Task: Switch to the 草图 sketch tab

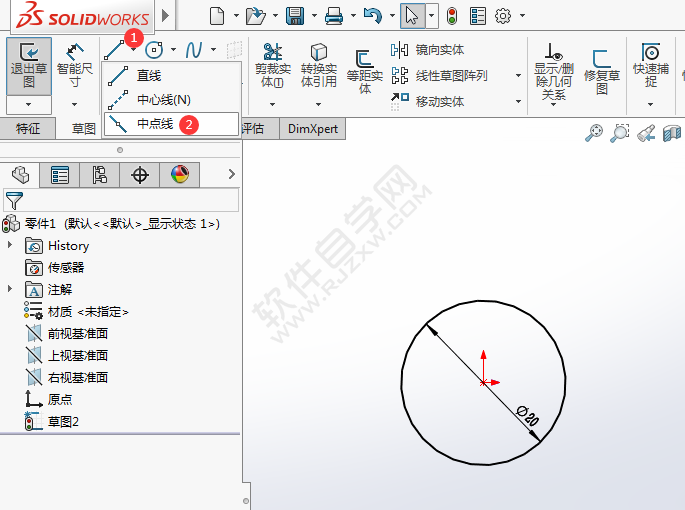Action: 83,128
